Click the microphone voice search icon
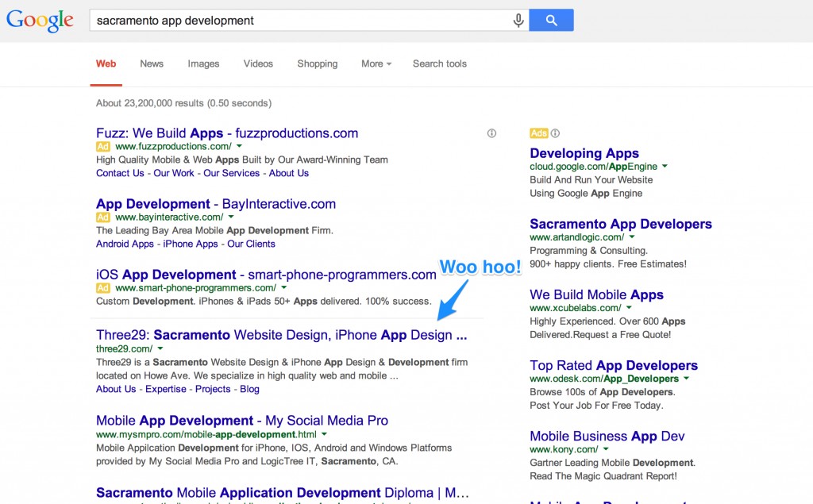This screenshot has width=813, height=504. coord(518,21)
